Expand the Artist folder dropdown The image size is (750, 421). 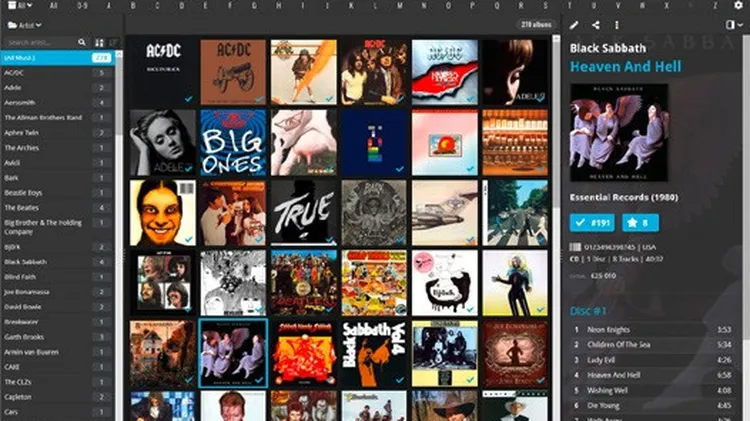(x=24, y=24)
